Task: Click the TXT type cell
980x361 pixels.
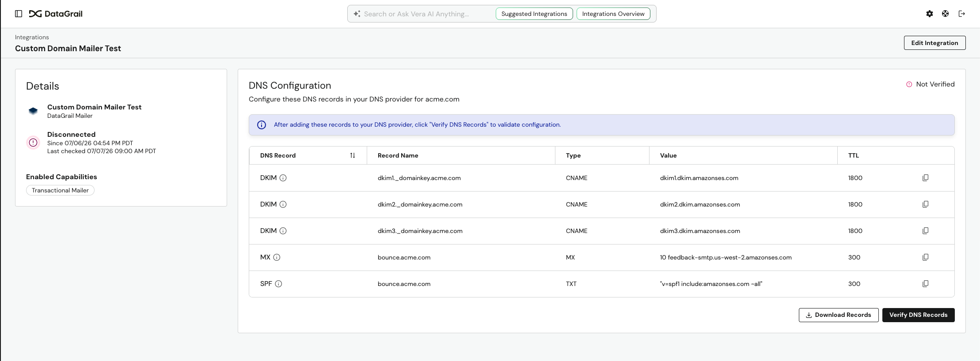Action: pyautogui.click(x=571, y=284)
